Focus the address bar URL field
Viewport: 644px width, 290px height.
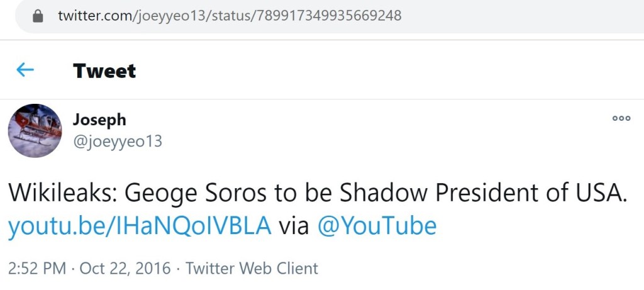[314, 16]
